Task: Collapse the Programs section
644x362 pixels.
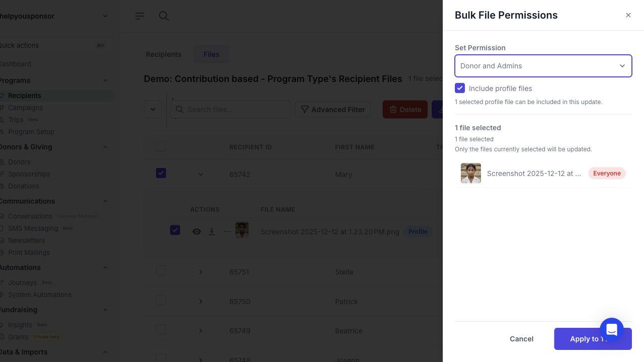Action: point(105,80)
